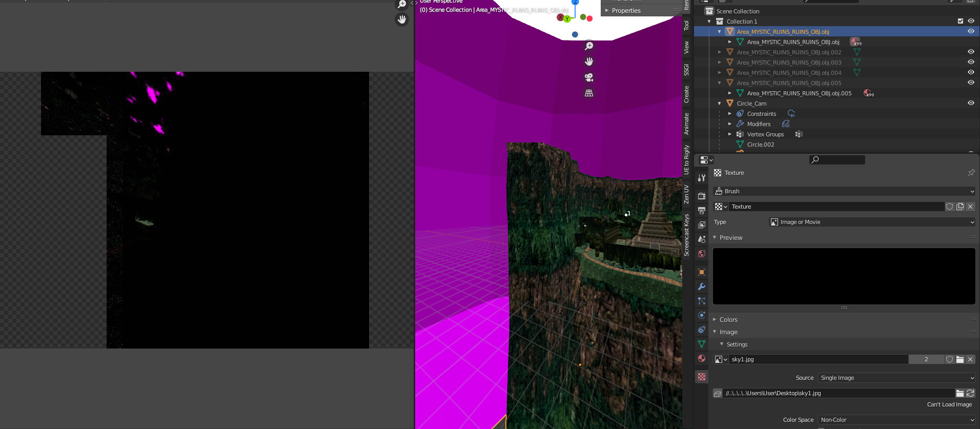Image resolution: width=980 pixels, height=429 pixels.
Task: Open the Object Constraints properties tab icon
Action: [702, 330]
